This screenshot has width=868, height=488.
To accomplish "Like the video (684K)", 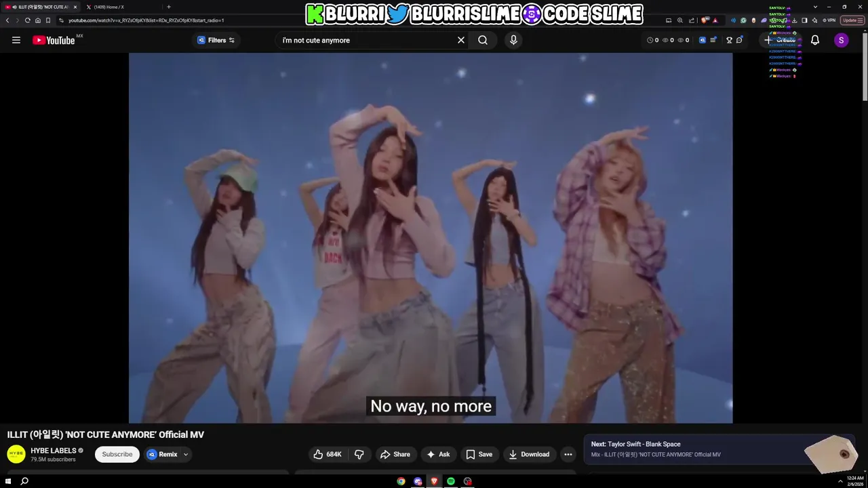I will (327, 454).
